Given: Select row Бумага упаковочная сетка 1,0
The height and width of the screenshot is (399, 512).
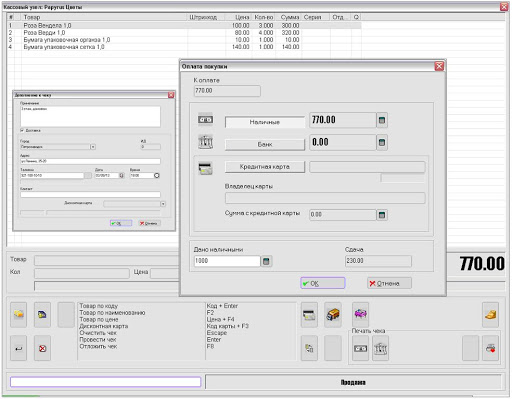Looking at the screenshot, I should click(x=183, y=47).
